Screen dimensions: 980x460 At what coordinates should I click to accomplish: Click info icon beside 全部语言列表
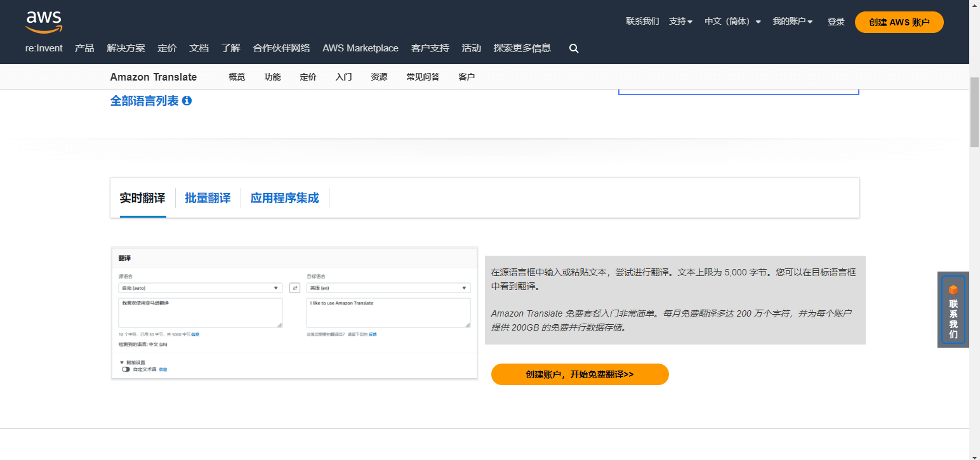point(187,101)
